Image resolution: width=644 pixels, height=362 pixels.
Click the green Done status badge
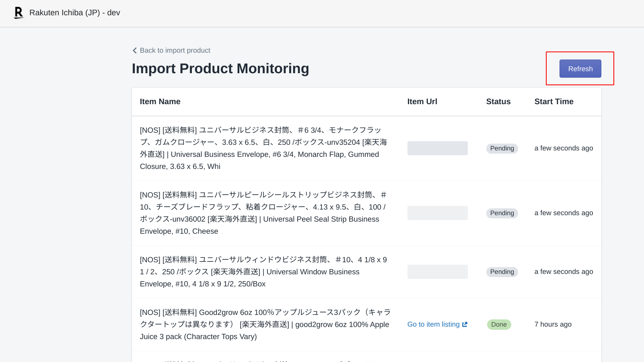click(499, 325)
